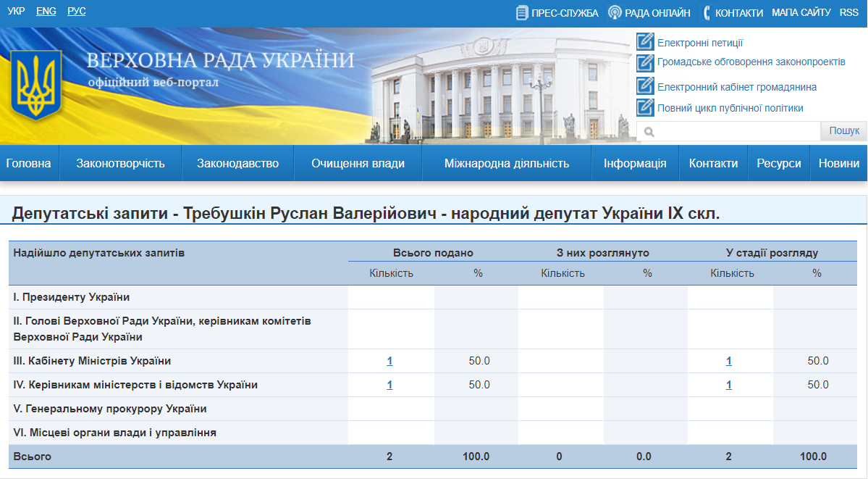The image size is (868, 479).
Task: Open the РАДА ОНЛАЙН link
Action: (657, 13)
